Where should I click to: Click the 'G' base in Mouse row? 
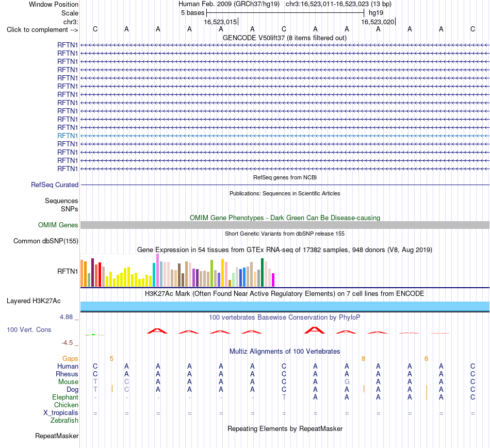click(347, 382)
